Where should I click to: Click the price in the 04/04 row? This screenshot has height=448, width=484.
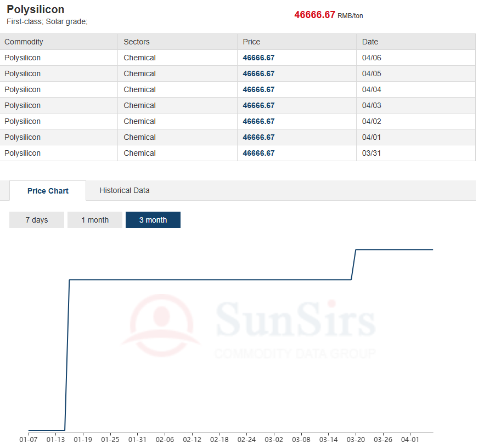[258, 89]
